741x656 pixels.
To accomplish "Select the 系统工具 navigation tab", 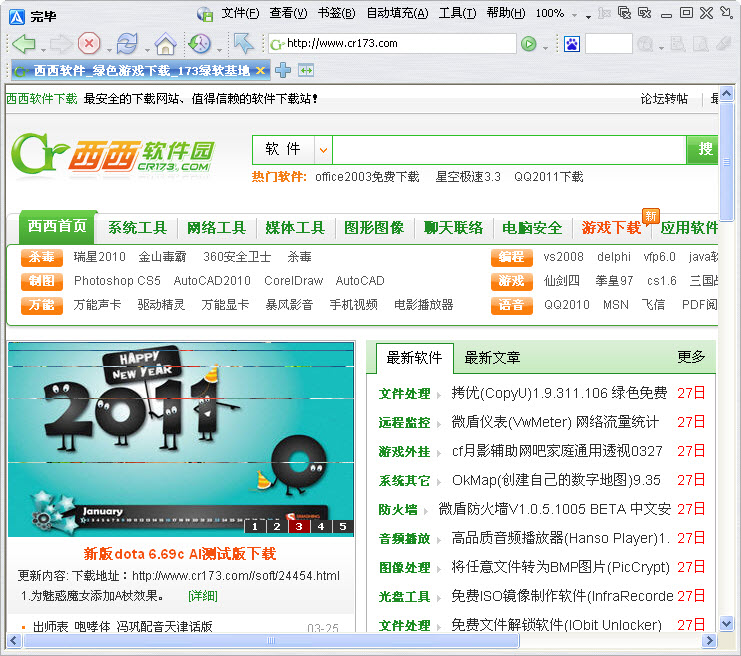I will click(137, 227).
